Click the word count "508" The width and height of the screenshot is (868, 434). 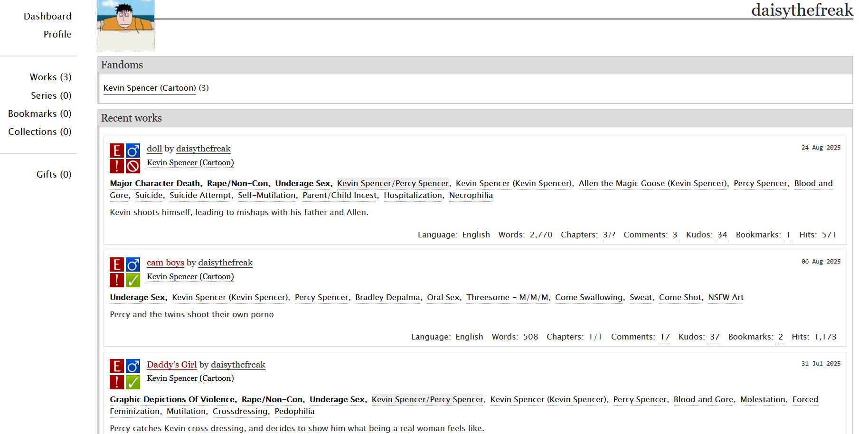pos(531,337)
